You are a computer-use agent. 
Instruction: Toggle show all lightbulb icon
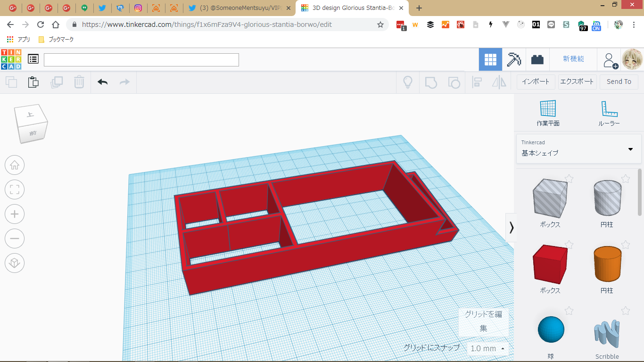point(407,82)
